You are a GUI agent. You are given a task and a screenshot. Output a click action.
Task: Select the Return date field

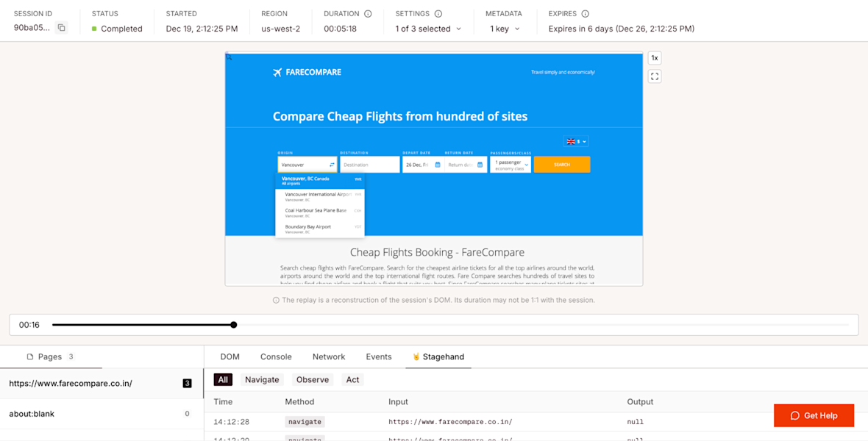[466, 165]
